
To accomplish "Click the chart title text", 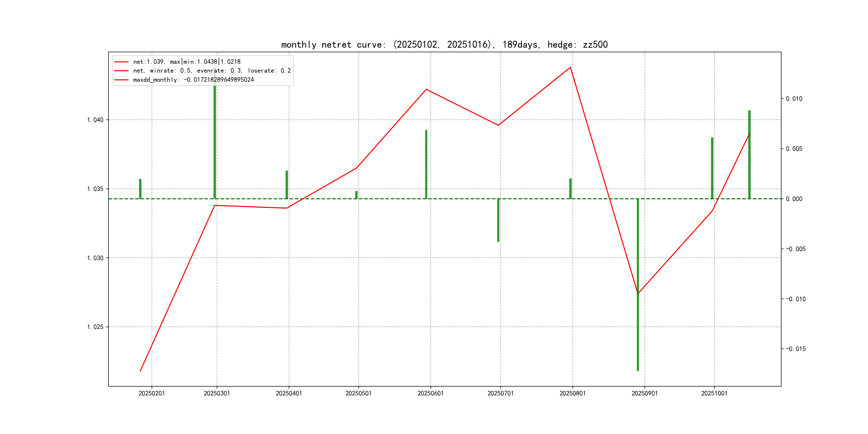I will point(444,44).
